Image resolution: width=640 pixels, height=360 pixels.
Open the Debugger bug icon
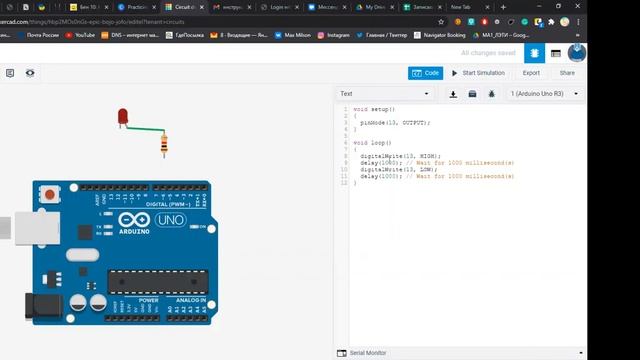pyautogui.click(x=491, y=94)
